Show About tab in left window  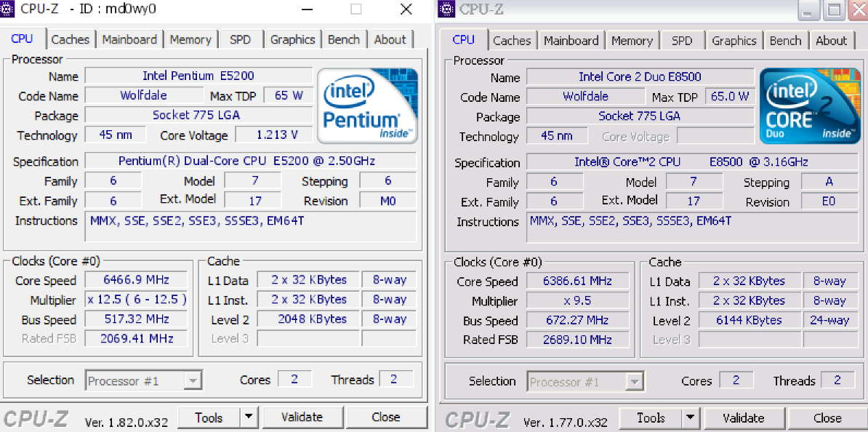pos(390,40)
